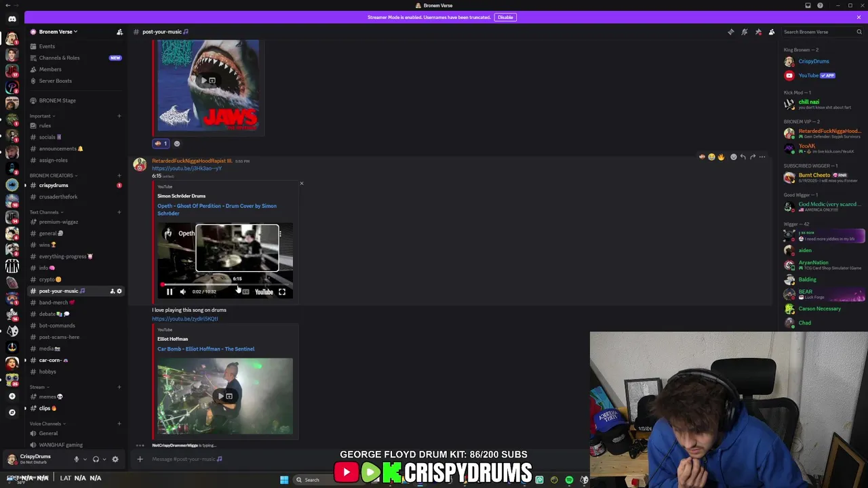The image size is (868, 488).
Task: Open the Opeth Ghost Of Perdition title link
Action: coord(217,209)
